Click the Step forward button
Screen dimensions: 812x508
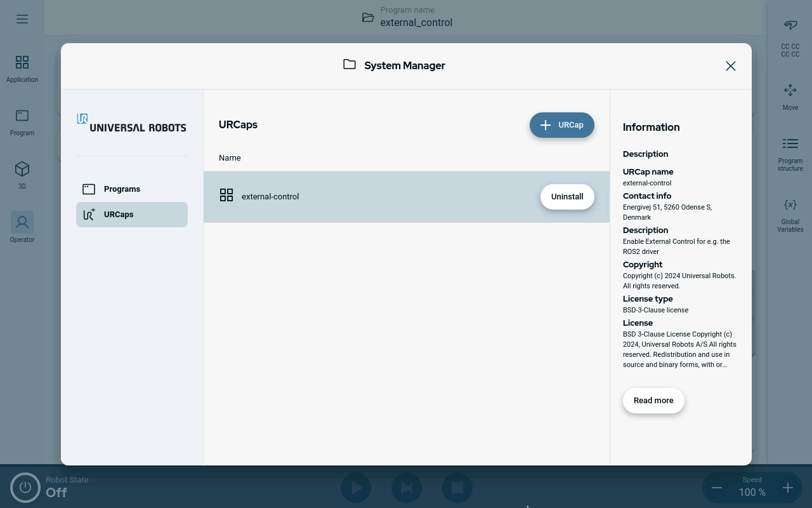point(407,488)
